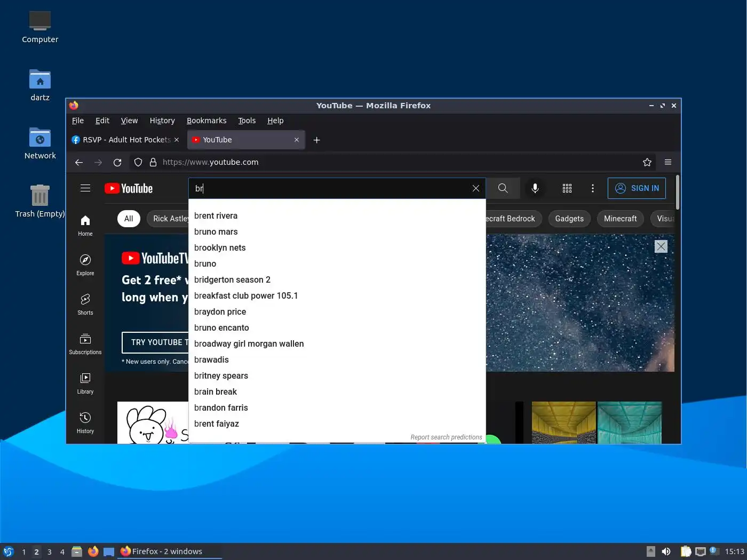Click the page vertical scrollbar
Screen dimensions: 747x560
pos(678,192)
